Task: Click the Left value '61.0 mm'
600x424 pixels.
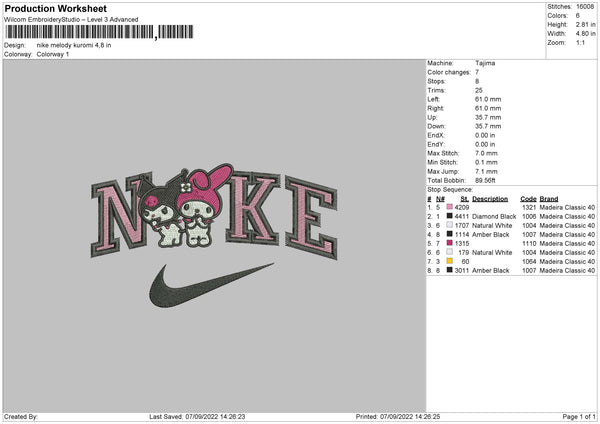Action: [x=488, y=99]
